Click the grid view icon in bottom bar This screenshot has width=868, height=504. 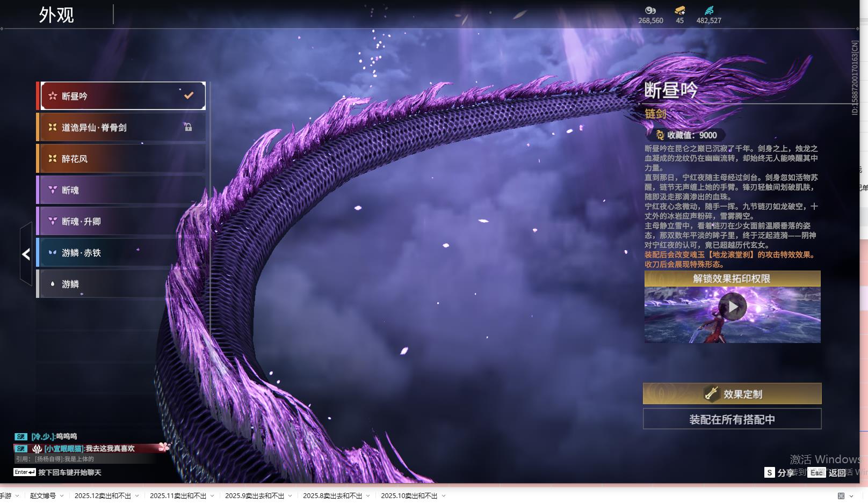click(841, 496)
